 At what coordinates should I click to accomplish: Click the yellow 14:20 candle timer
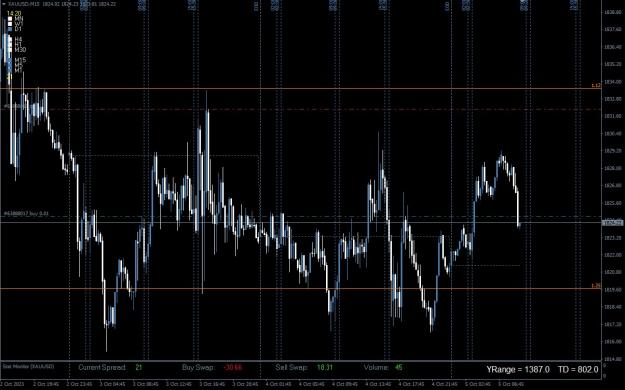pyautogui.click(x=14, y=14)
